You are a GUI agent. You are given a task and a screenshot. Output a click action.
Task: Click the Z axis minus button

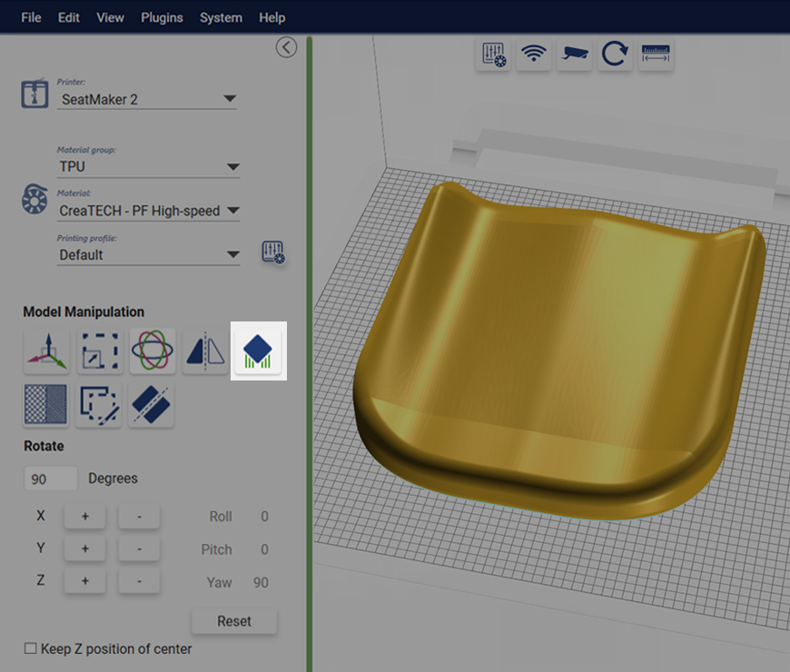pyautogui.click(x=139, y=581)
